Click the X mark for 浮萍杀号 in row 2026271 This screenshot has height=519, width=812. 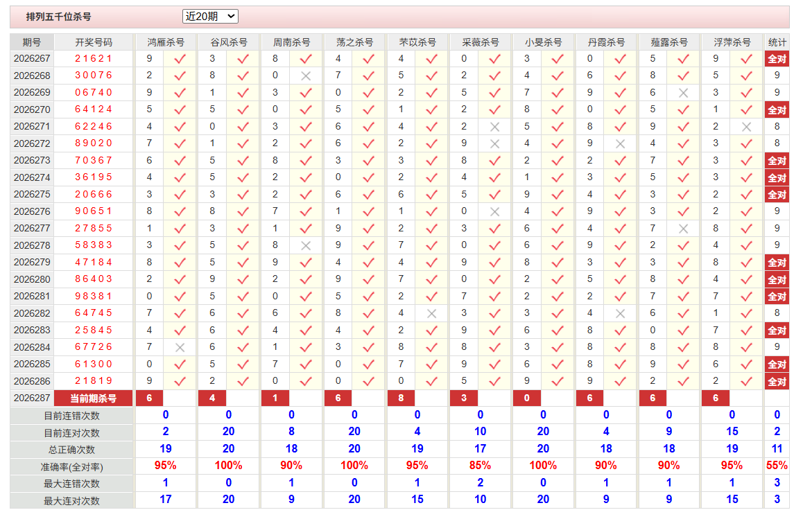[746, 127]
